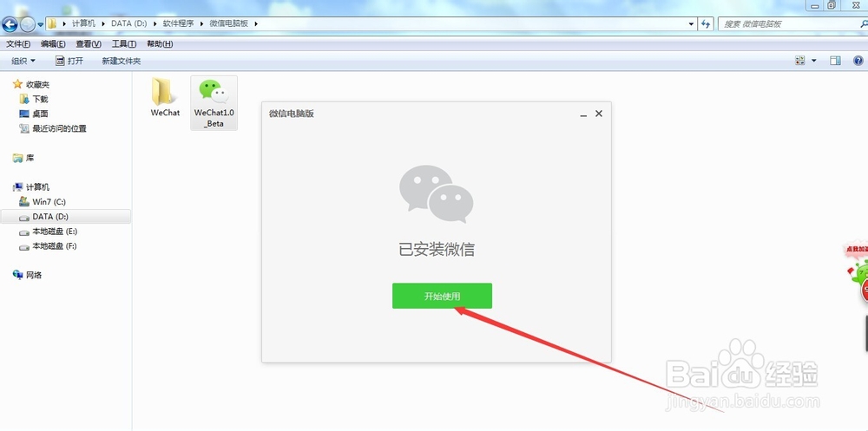This screenshot has height=431, width=868.
Task: Minimize the 微信电脑版 installer dialog
Action: (583, 114)
